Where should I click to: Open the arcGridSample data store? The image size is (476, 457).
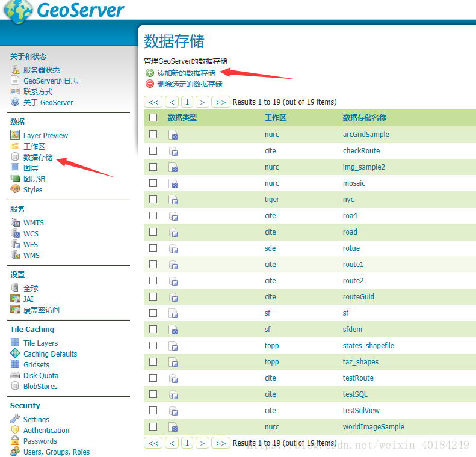tap(366, 135)
